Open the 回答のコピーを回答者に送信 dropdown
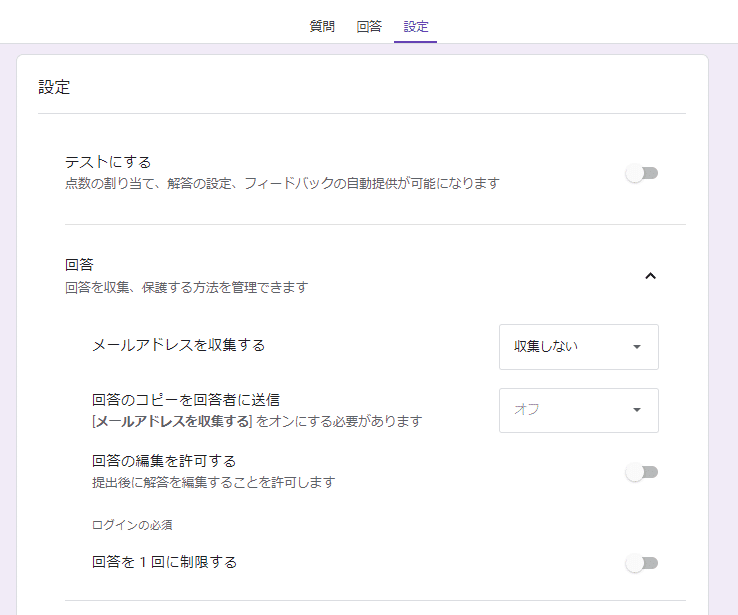The width and height of the screenshot is (738, 615). (578, 410)
